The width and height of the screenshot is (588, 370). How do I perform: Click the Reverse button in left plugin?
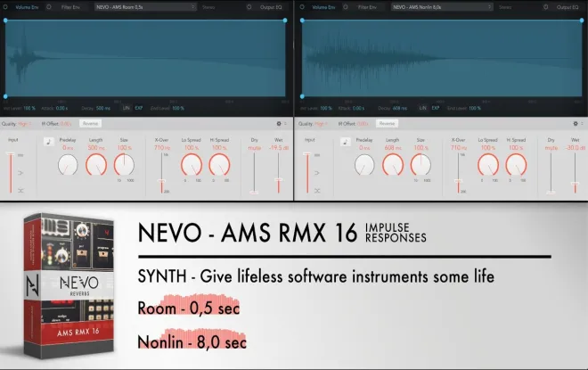(x=90, y=123)
